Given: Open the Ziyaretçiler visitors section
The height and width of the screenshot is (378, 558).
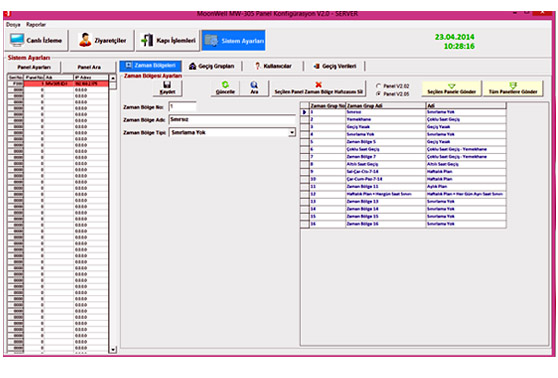Looking at the screenshot, I should 102,41.
